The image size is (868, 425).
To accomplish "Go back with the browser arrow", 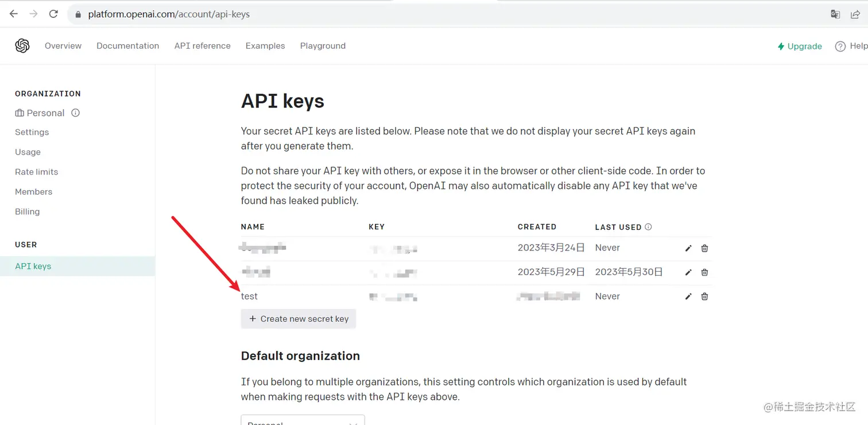I will click(14, 14).
